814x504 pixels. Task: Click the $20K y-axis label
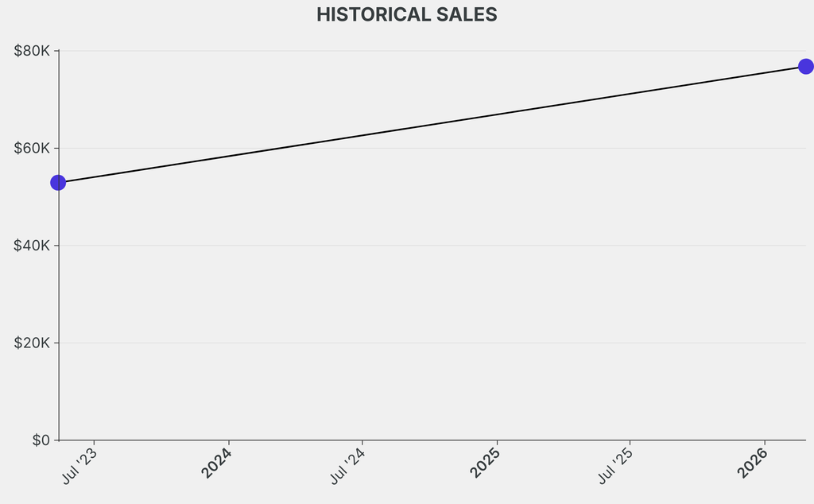click(32, 343)
